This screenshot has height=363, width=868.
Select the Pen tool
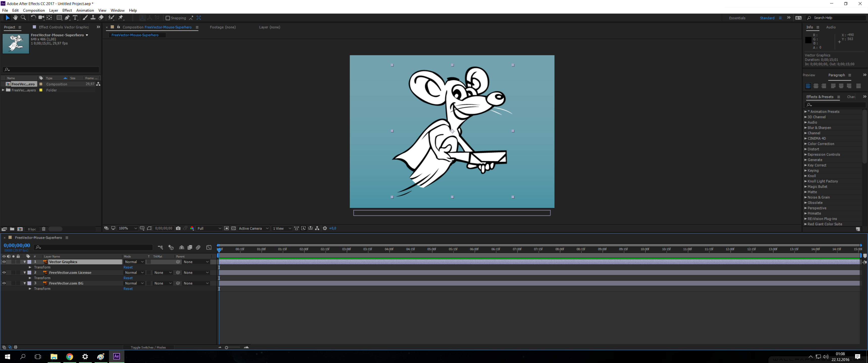point(67,18)
